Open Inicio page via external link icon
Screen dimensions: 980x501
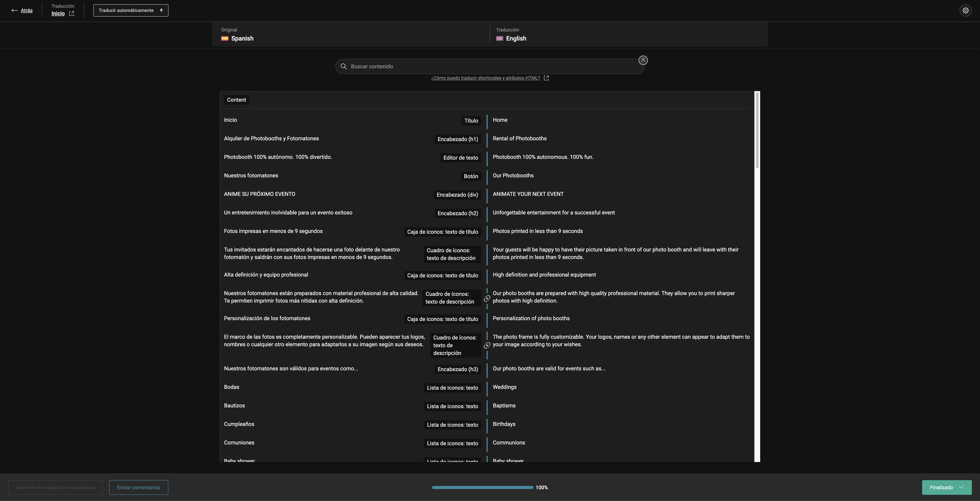pos(72,14)
